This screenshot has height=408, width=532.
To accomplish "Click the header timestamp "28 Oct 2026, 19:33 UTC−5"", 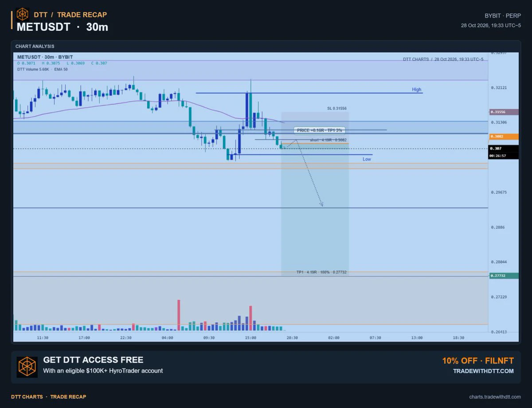I will pyautogui.click(x=491, y=25).
